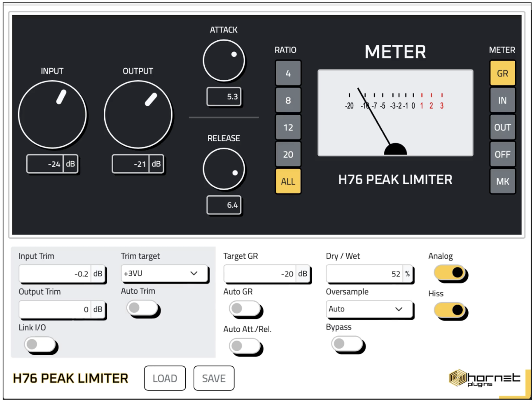Viewport: 532px width, 400px height.
Task: Set meter mode to GR
Action: point(502,74)
